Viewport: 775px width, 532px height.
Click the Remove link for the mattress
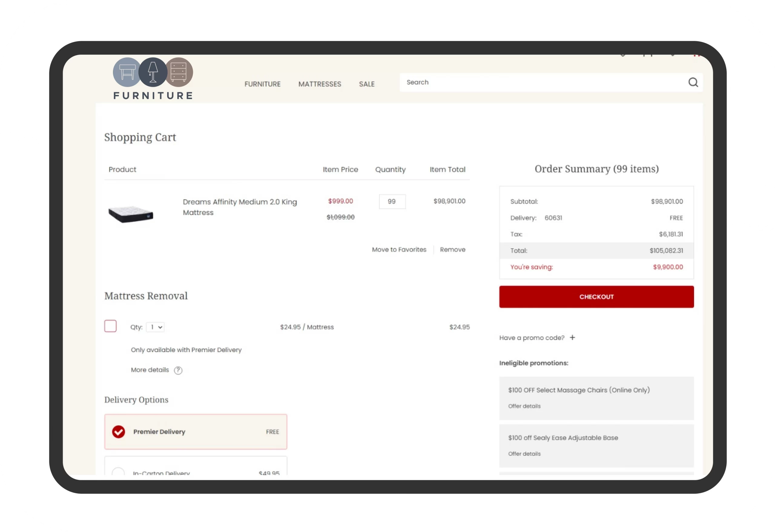(452, 249)
